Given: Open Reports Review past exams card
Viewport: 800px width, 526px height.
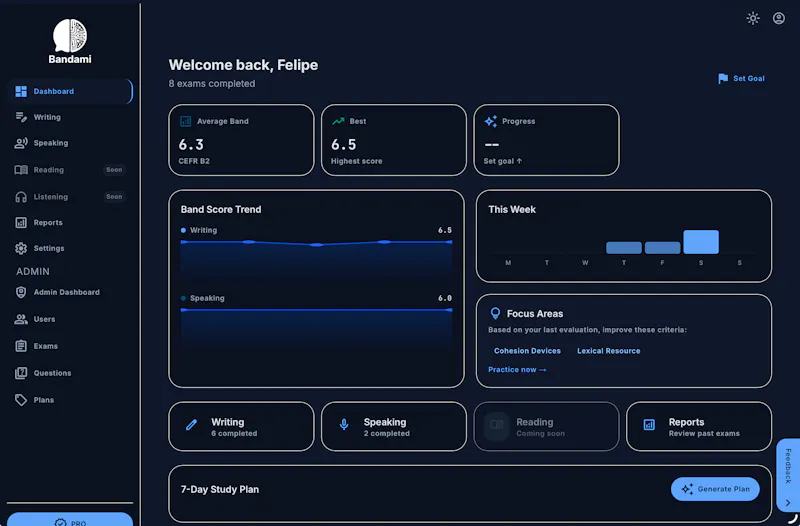Looking at the screenshot, I should pyautogui.click(x=699, y=427).
